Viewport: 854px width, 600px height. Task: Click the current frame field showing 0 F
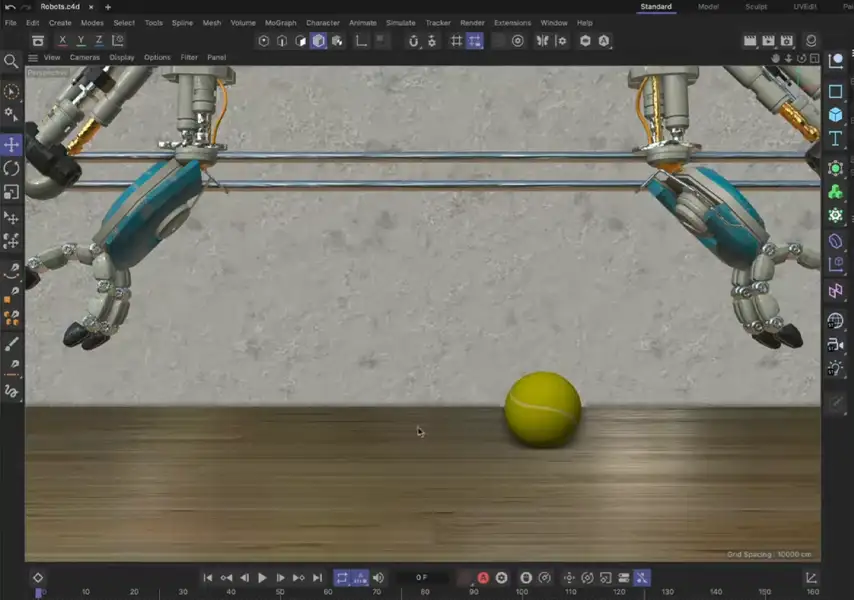[422, 578]
